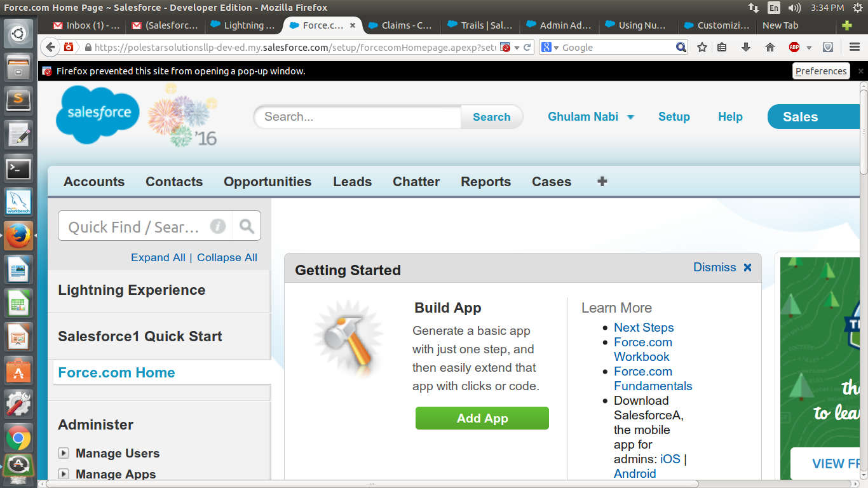Viewport: 868px width, 488px height.
Task: Open LibreOffice Calc from the launcher
Action: 18,303
